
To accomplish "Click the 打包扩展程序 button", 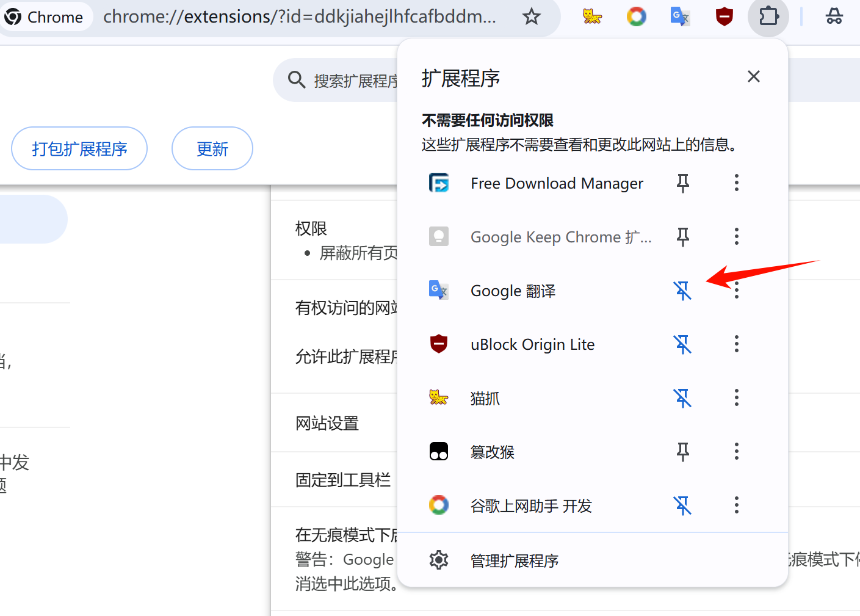I will tap(79, 148).
